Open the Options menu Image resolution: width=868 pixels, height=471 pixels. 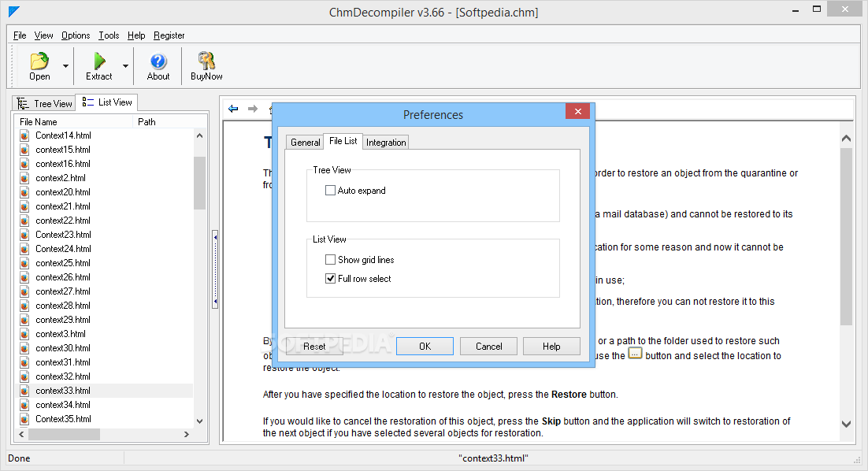[76, 35]
